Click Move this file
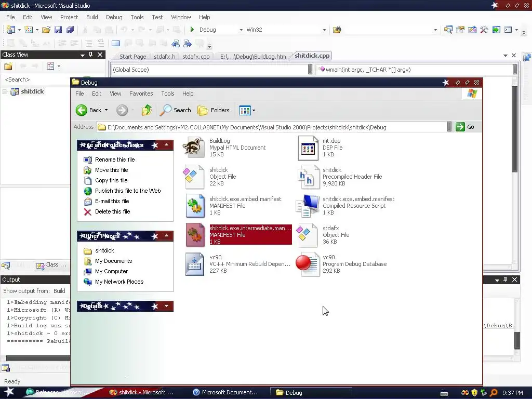Image resolution: width=532 pixels, height=399 pixels. 111,170
